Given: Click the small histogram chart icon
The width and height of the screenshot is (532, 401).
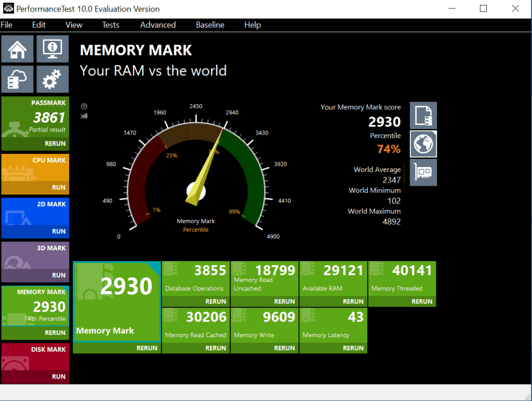Looking at the screenshot, I should (x=84, y=115).
